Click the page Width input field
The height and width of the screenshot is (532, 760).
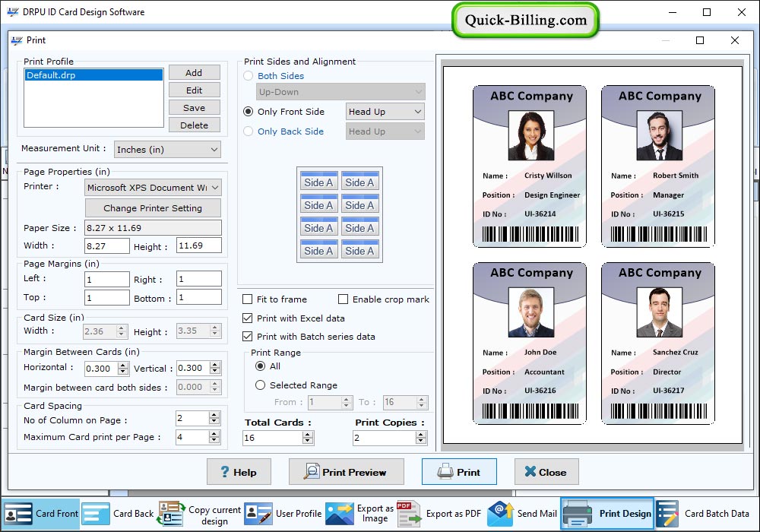[107, 245]
